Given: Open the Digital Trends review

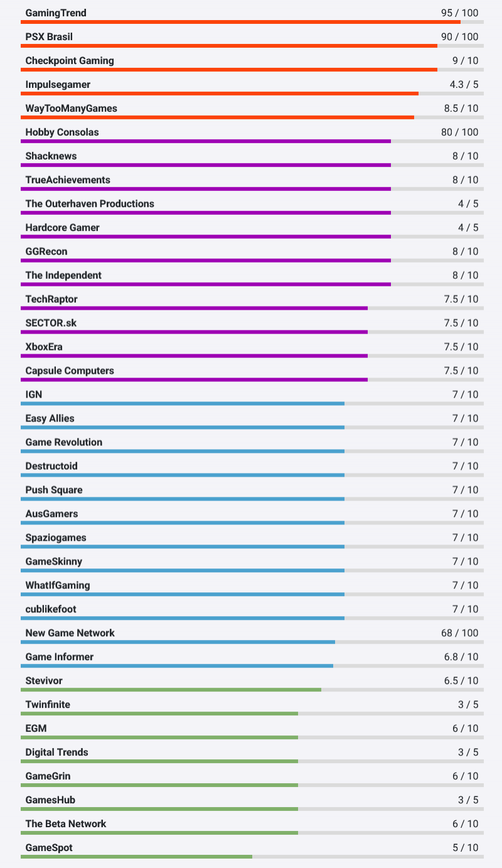Looking at the screenshot, I should 56,753.
